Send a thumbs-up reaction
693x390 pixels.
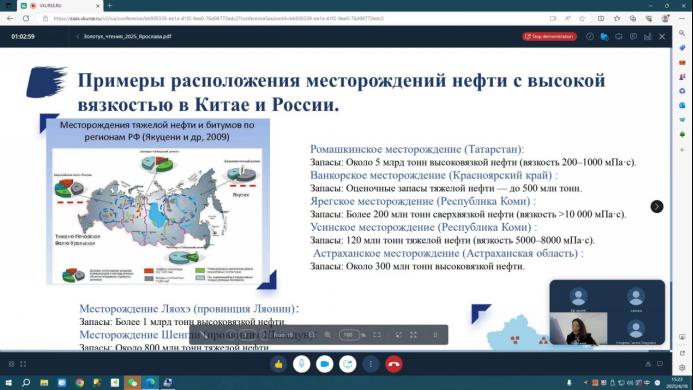(278, 364)
